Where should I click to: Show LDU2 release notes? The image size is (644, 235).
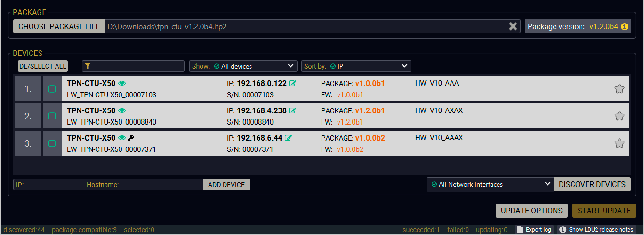[x=596, y=230]
